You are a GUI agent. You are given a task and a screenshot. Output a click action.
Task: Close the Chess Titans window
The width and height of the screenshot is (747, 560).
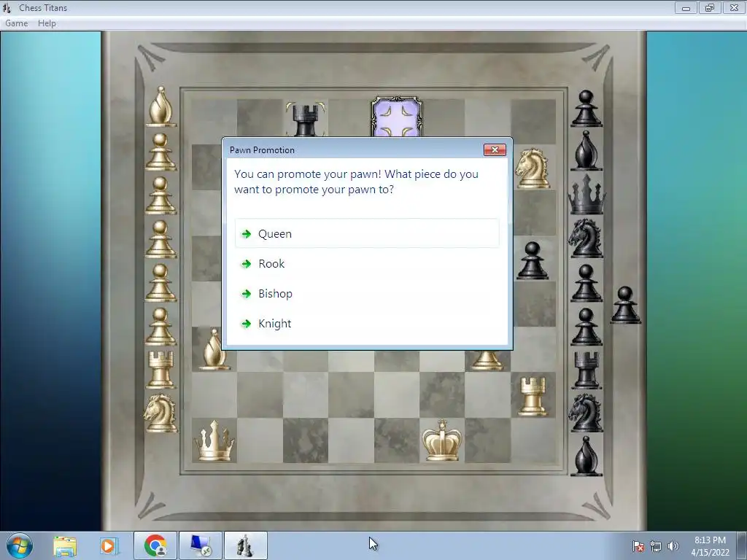[x=734, y=7]
